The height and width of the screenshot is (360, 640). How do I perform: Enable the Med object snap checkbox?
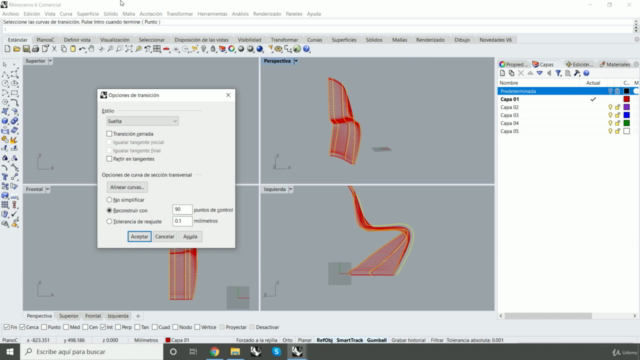click(x=66, y=327)
